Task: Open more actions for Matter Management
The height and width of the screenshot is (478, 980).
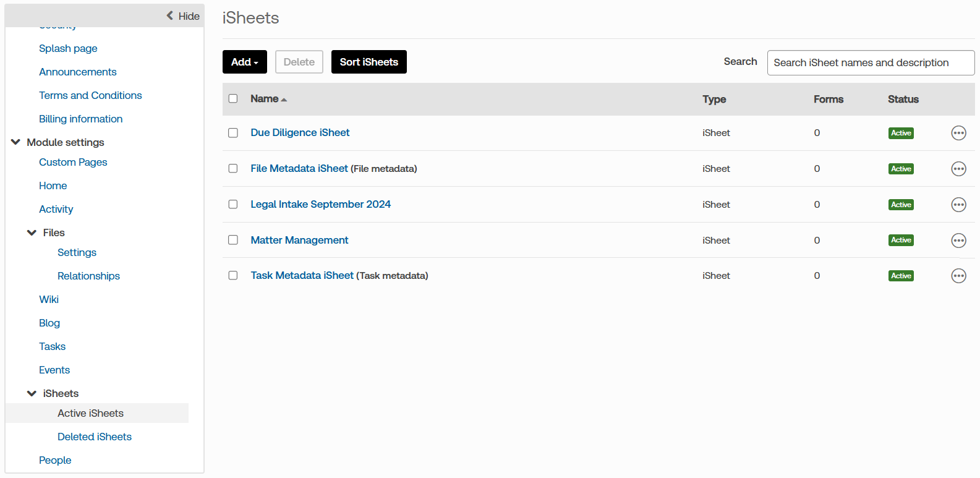Action: click(958, 241)
